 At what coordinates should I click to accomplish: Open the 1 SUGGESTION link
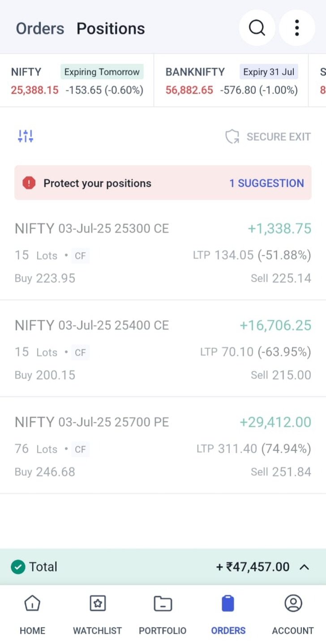[266, 183]
